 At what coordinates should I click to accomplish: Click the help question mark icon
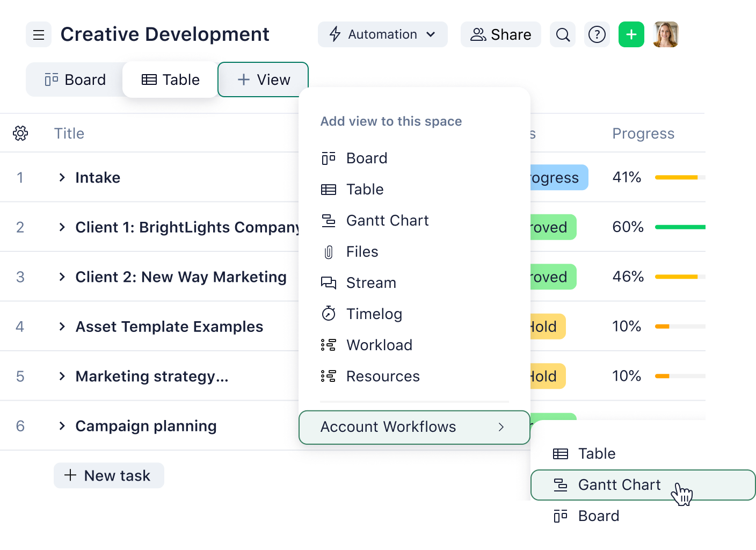click(597, 34)
